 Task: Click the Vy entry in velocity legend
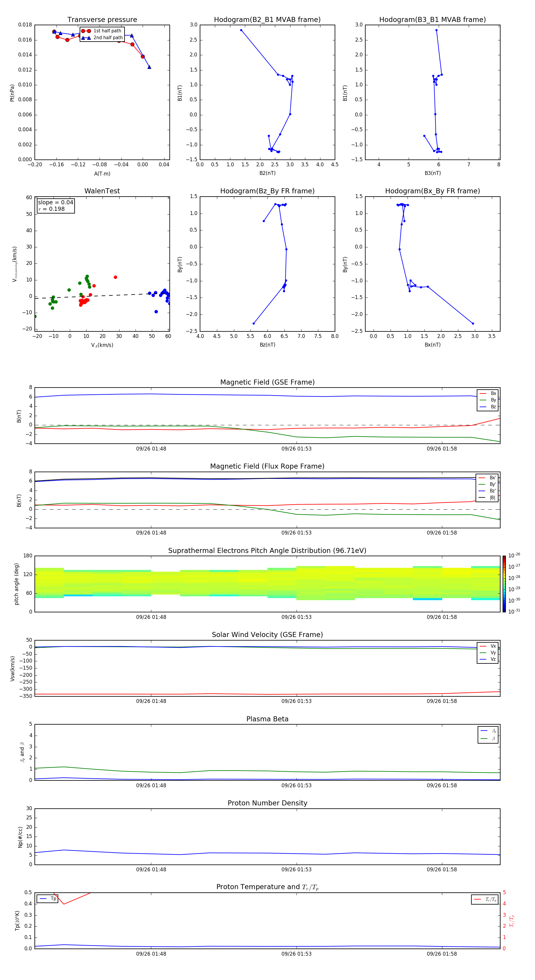pyautogui.click(x=488, y=653)
